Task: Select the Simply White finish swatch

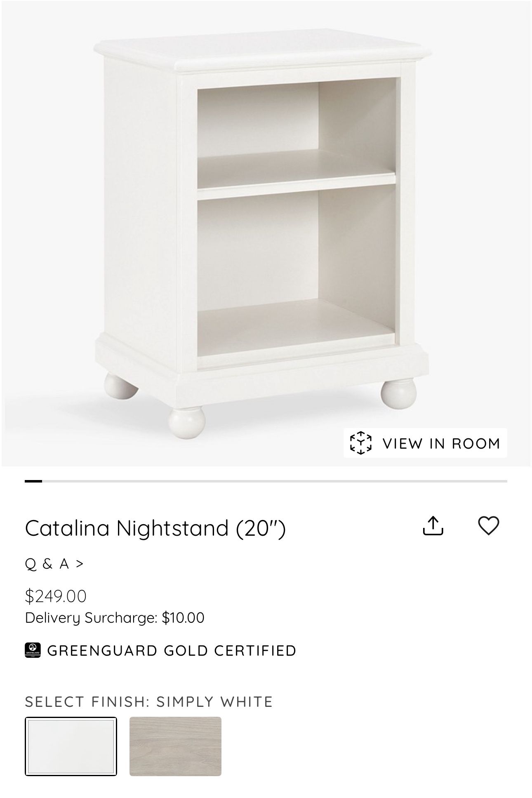Action: [x=71, y=746]
